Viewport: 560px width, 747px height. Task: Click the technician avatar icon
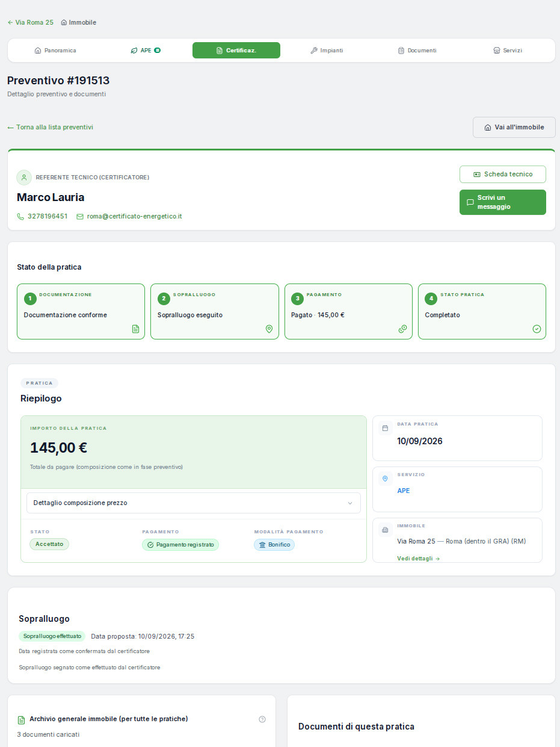pyautogui.click(x=24, y=178)
